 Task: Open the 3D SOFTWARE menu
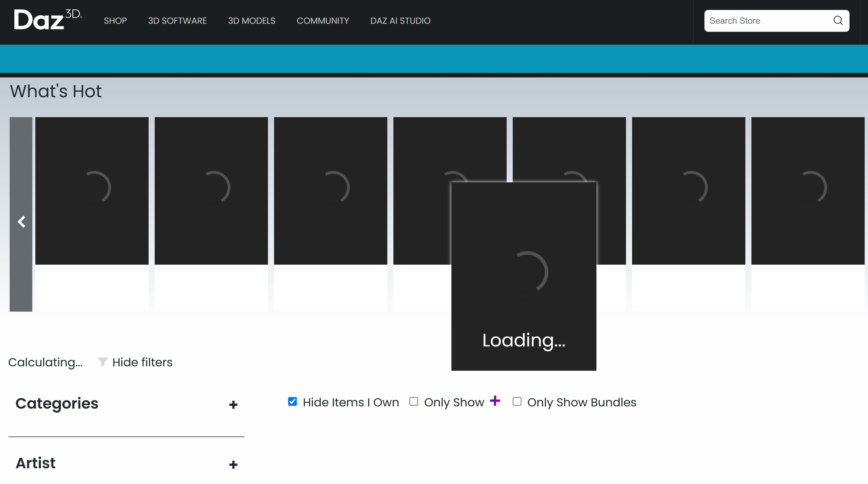[177, 21]
